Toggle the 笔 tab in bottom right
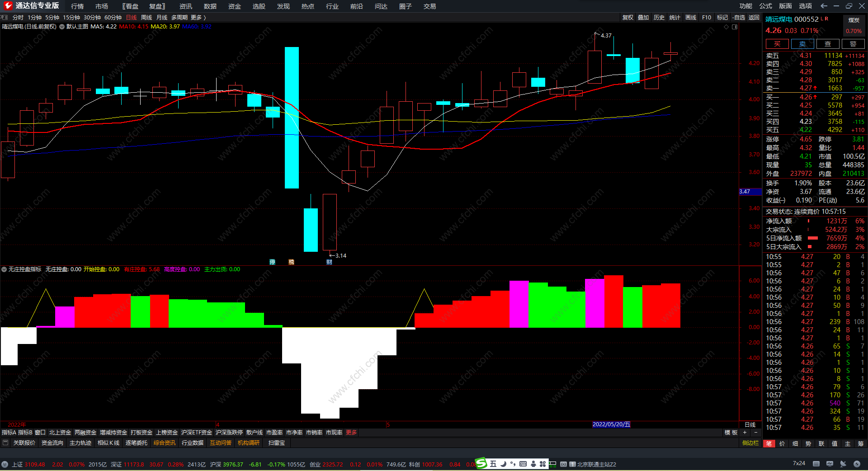The height and width of the screenshot is (471, 868). 769,443
